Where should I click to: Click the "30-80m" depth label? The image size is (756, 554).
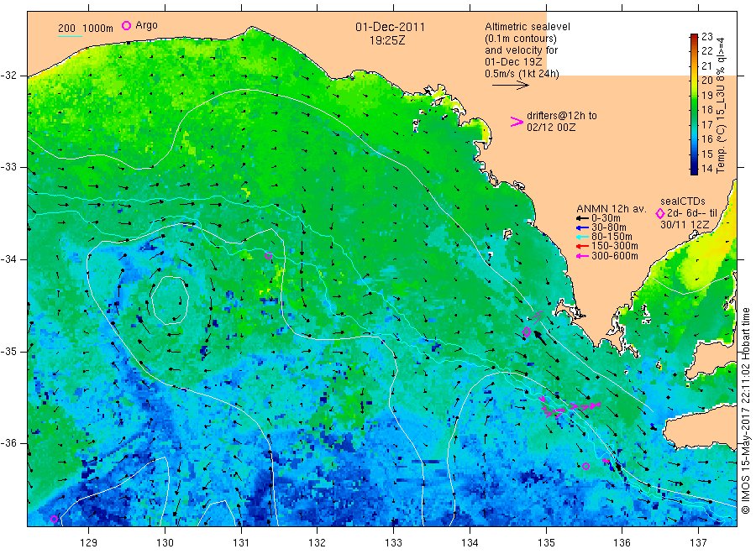pyautogui.click(x=609, y=227)
